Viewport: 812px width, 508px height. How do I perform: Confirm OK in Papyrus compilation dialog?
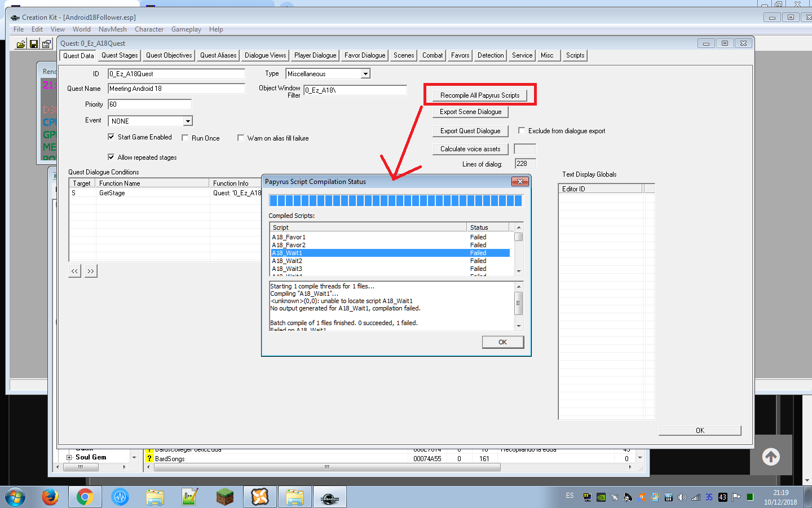503,342
